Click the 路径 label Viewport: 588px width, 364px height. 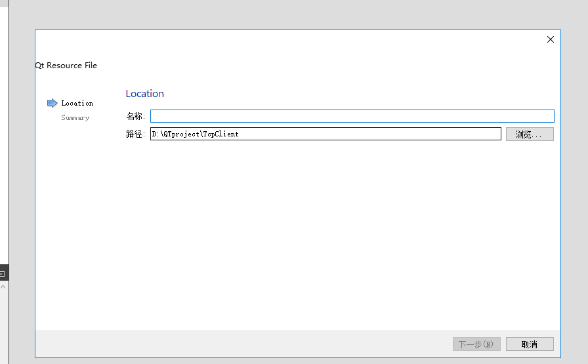click(135, 134)
